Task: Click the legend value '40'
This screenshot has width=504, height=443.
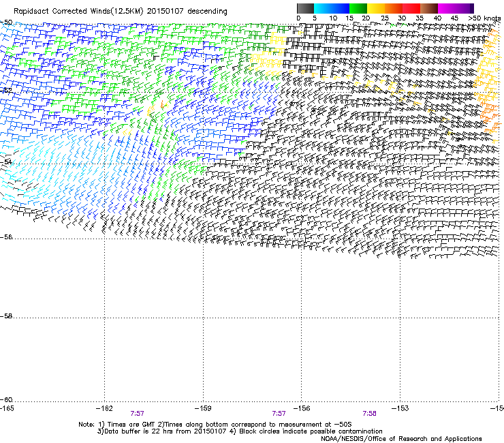Action: coord(437,18)
